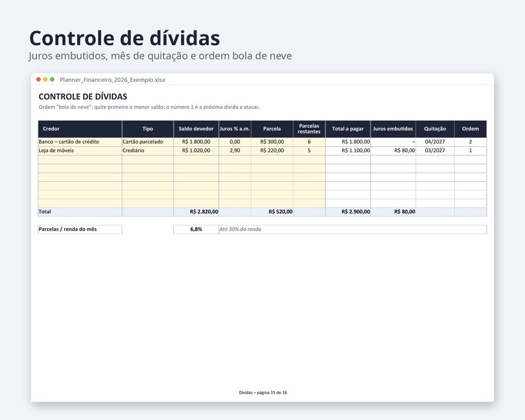Select the Cartão parcelado type cell

coord(147,142)
